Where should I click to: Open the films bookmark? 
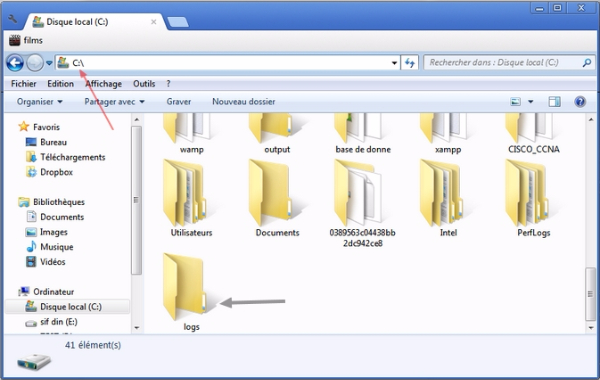click(26, 40)
